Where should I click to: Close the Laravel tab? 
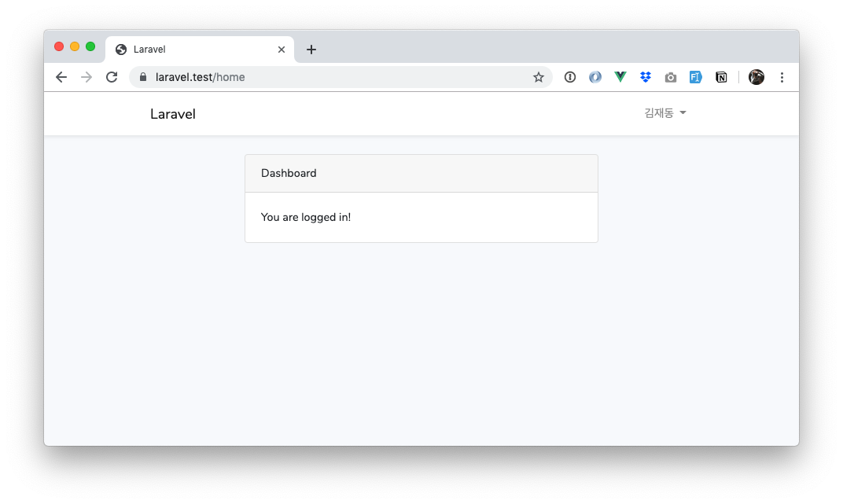(x=282, y=50)
